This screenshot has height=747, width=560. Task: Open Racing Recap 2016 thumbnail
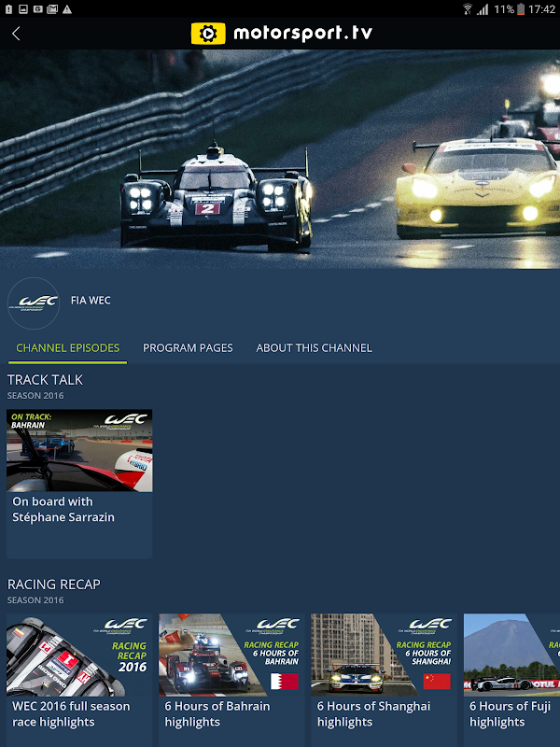[79, 655]
